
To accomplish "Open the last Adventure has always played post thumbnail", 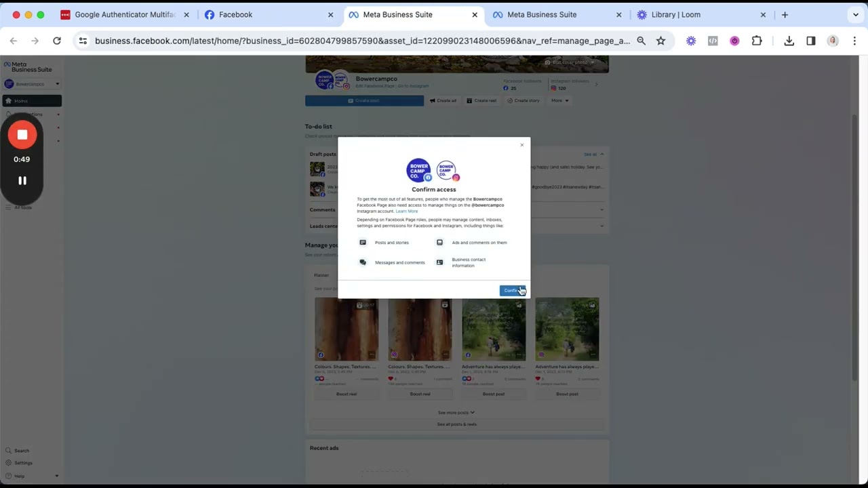I will click(567, 329).
